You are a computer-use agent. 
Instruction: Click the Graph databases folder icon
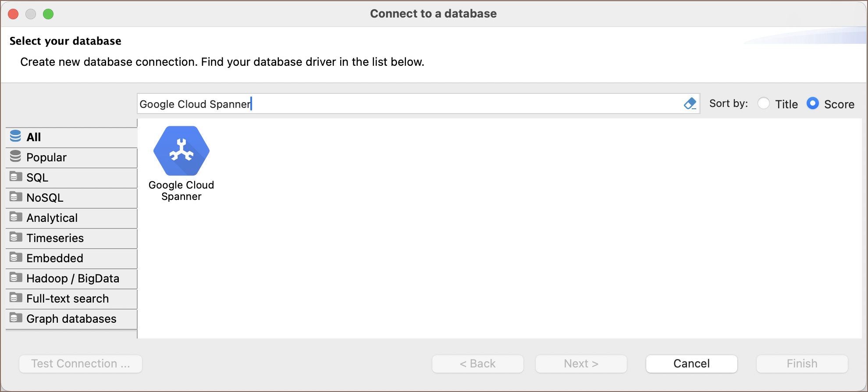[x=16, y=318]
